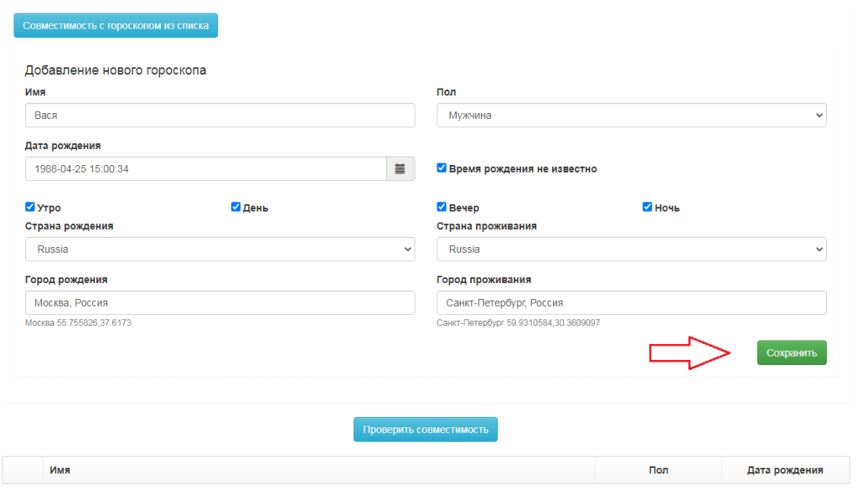863x504 pixels.
Task: Open the birth date calendar picker icon
Action: click(399, 169)
